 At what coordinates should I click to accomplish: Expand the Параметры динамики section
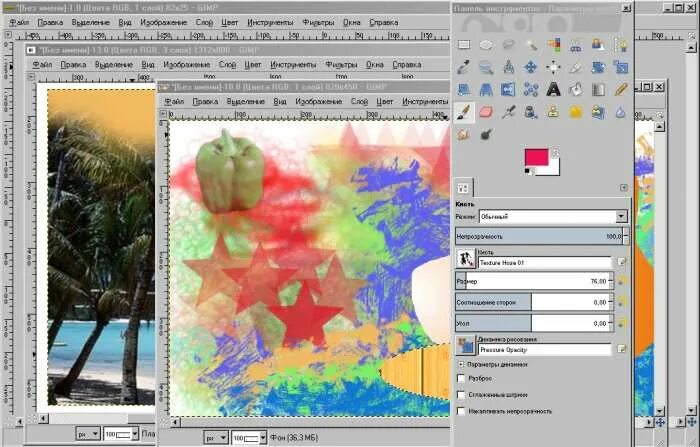(x=461, y=364)
